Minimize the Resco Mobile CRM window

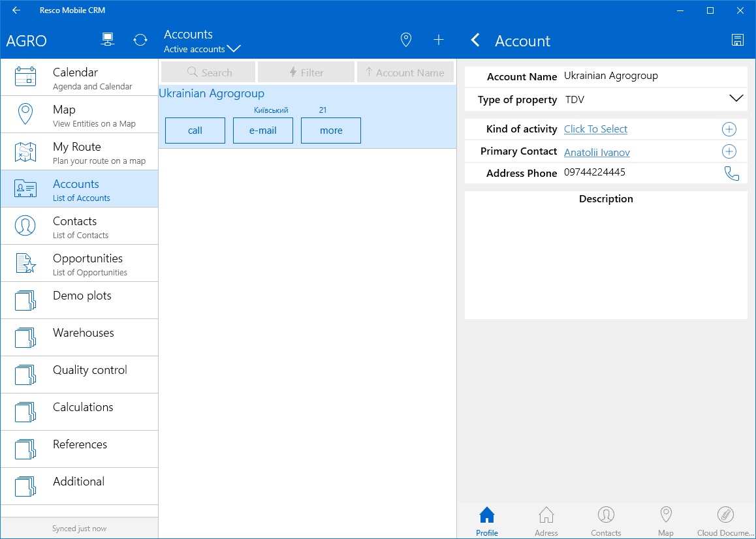(x=680, y=10)
